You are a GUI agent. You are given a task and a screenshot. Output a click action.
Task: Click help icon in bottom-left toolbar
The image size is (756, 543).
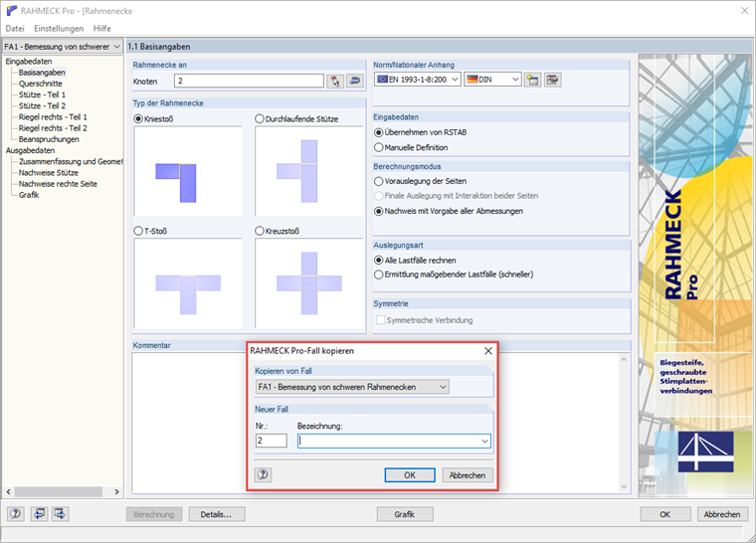coord(16,513)
